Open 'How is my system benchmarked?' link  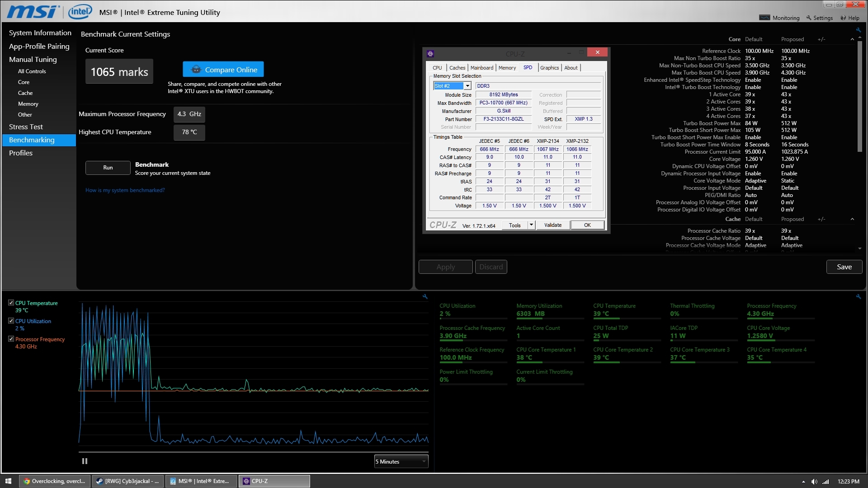pos(125,190)
